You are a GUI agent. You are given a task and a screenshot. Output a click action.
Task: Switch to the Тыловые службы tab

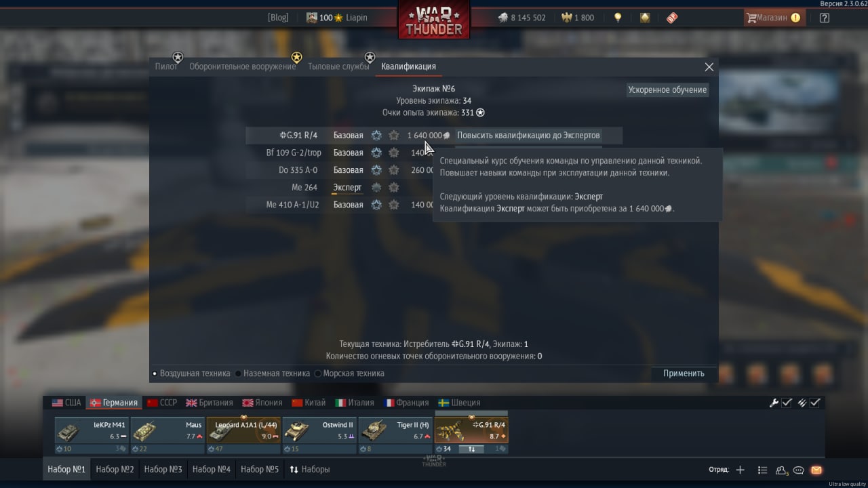pos(338,66)
